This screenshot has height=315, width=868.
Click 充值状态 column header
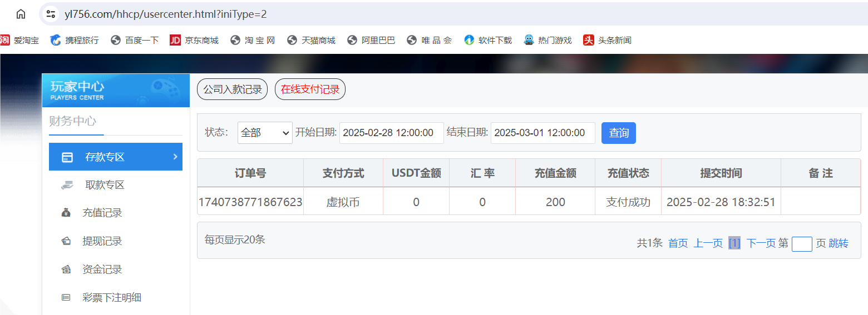[628, 173]
